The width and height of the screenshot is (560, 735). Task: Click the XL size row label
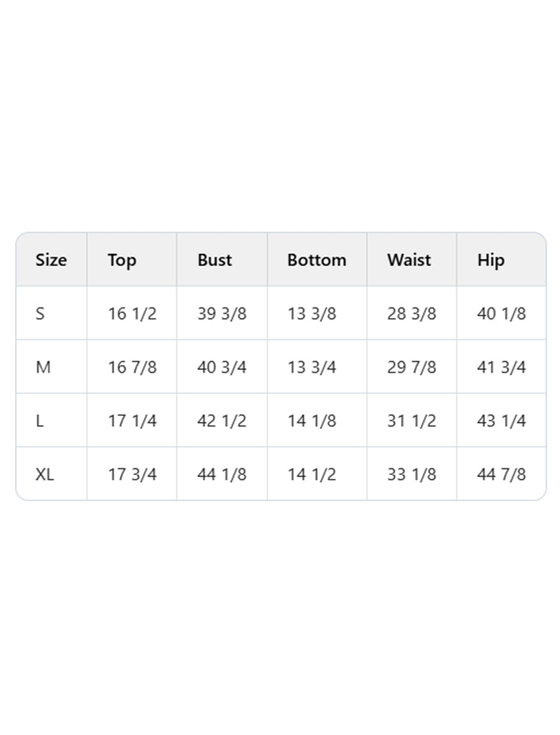[x=45, y=474]
